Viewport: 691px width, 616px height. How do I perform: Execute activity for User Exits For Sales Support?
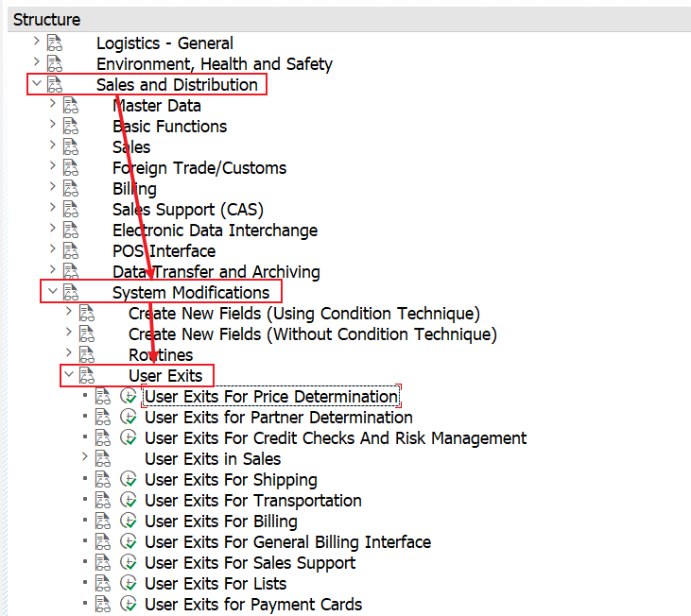pos(129,562)
